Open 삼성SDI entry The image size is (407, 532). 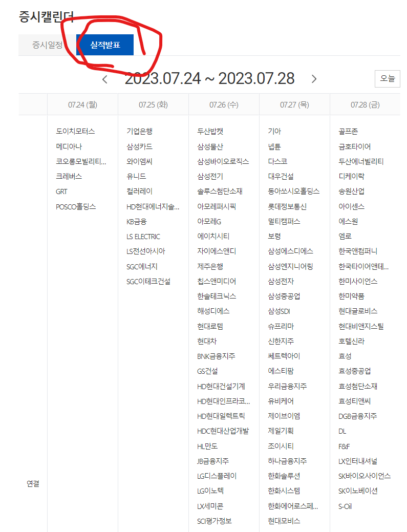click(x=279, y=311)
